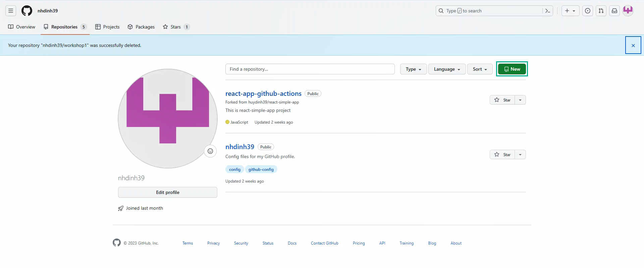Click 'Joined last month' text
644x268 pixels.
[145, 208]
